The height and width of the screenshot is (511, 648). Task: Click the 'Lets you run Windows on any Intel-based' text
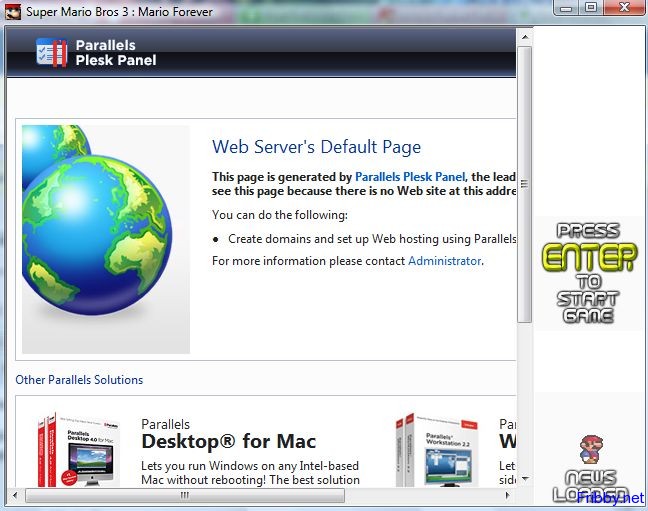250,466
